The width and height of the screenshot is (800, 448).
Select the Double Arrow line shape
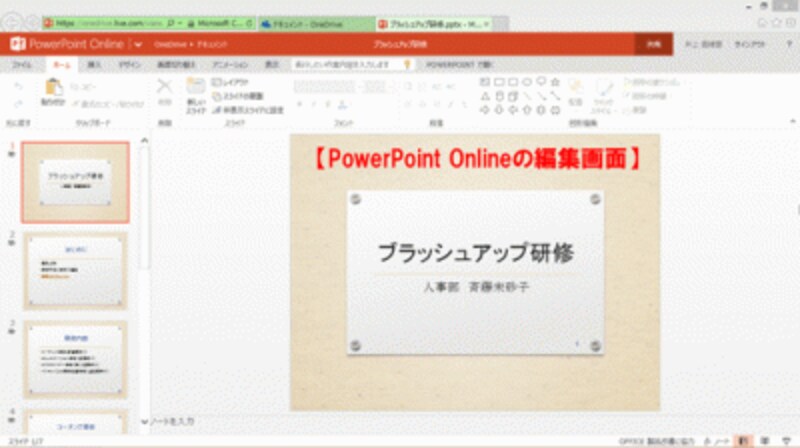tap(556, 96)
